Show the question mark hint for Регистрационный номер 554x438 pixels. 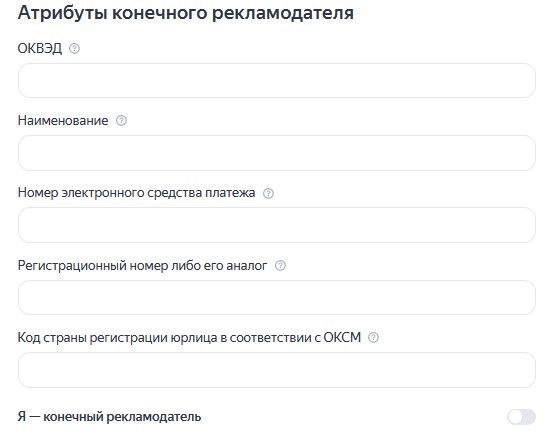(x=280, y=266)
